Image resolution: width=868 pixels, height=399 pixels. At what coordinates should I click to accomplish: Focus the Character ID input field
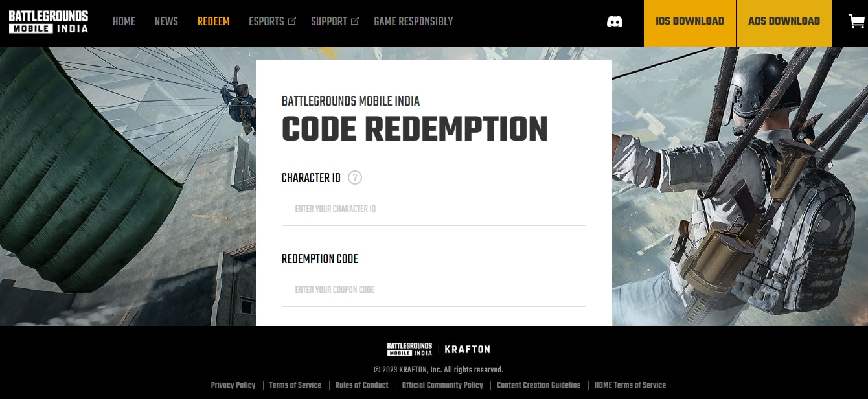pyautogui.click(x=434, y=208)
